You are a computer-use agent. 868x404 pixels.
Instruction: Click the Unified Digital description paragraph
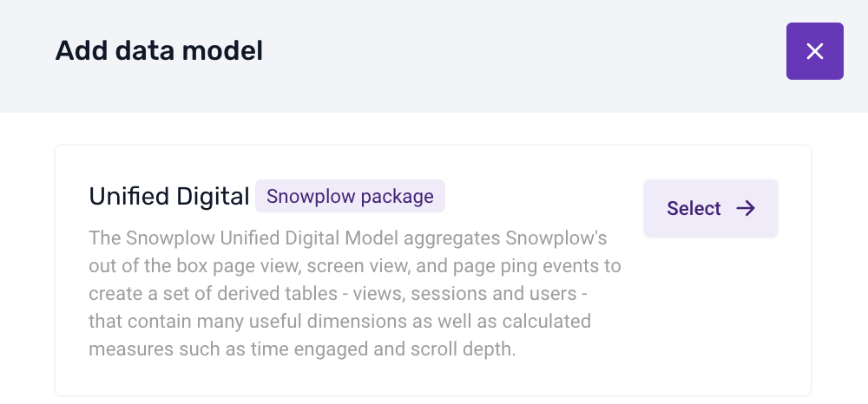(x=354, y=294)
